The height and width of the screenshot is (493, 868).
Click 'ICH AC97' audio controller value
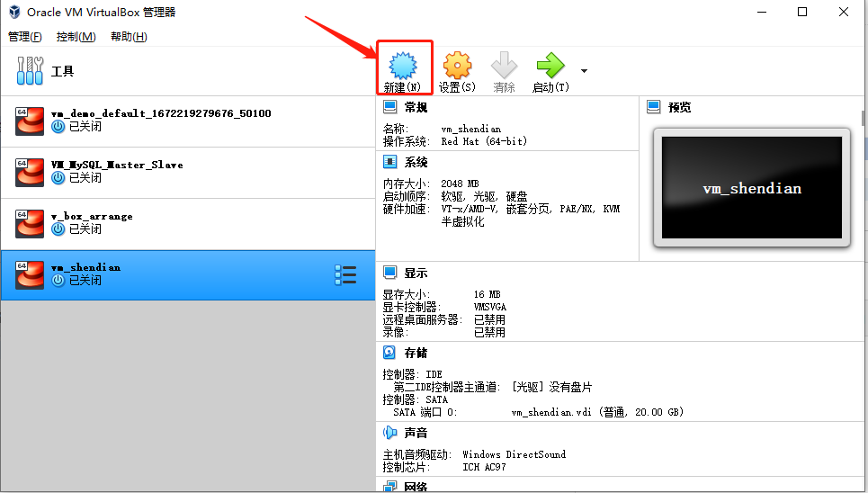[x=485, y=467]
